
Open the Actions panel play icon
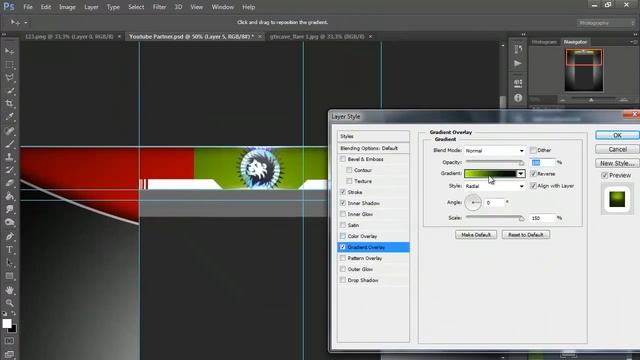click(518, 63)
